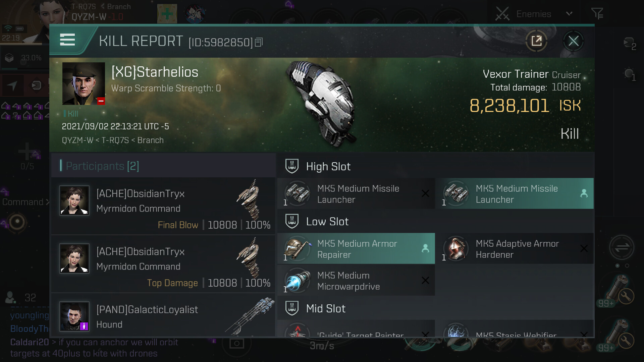Image resolution: width=644 pixels, height=362 pixels.
Task: Close the kill report window
Action: [573, 41]
